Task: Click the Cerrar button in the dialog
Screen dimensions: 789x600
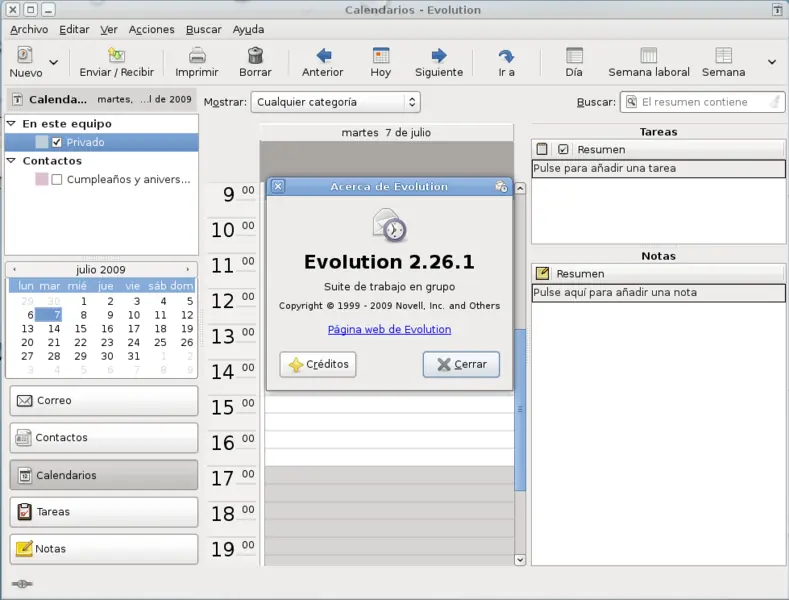Action: pyautogui.click(x=461, y=364)
